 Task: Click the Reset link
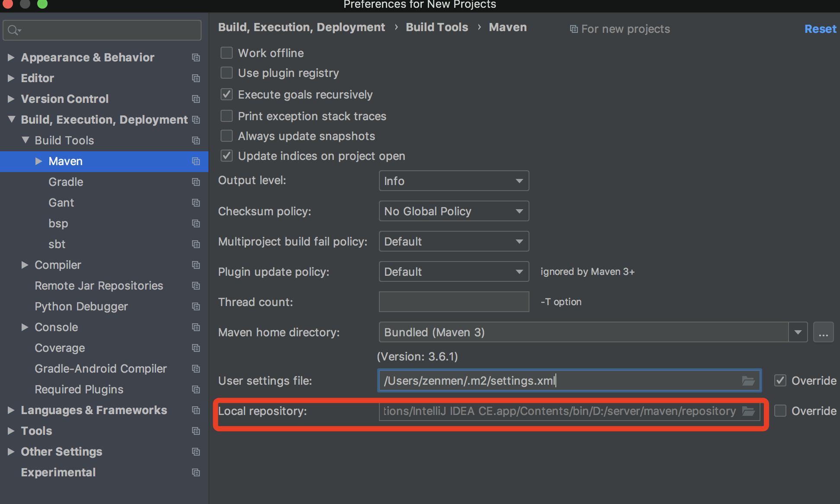[x=820, y=29]
